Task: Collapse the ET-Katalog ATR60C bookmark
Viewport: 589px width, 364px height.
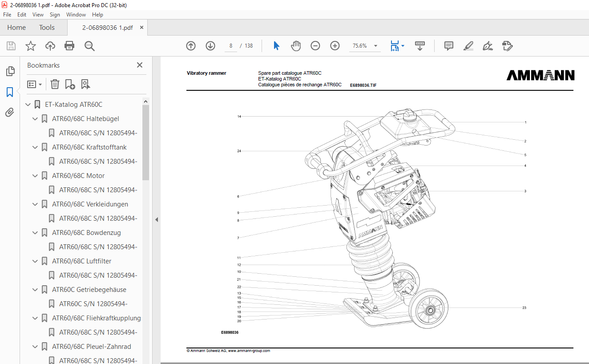Action: point(28,105)
